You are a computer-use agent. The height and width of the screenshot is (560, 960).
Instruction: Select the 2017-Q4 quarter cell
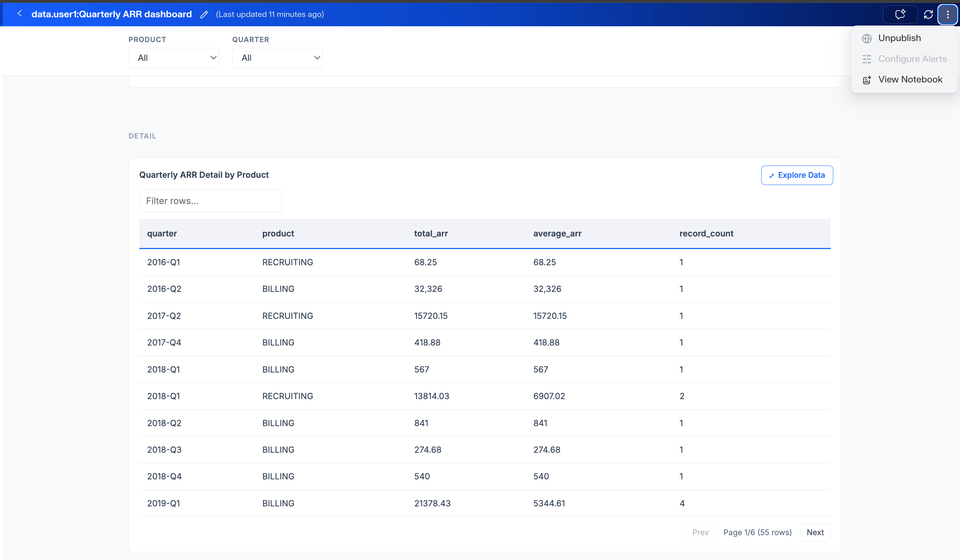164,343
